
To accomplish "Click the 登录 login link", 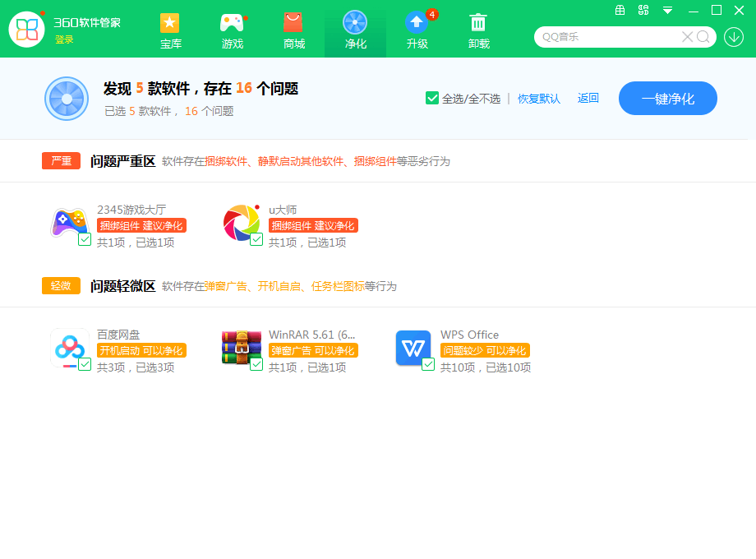I will (x=64, y=39).
